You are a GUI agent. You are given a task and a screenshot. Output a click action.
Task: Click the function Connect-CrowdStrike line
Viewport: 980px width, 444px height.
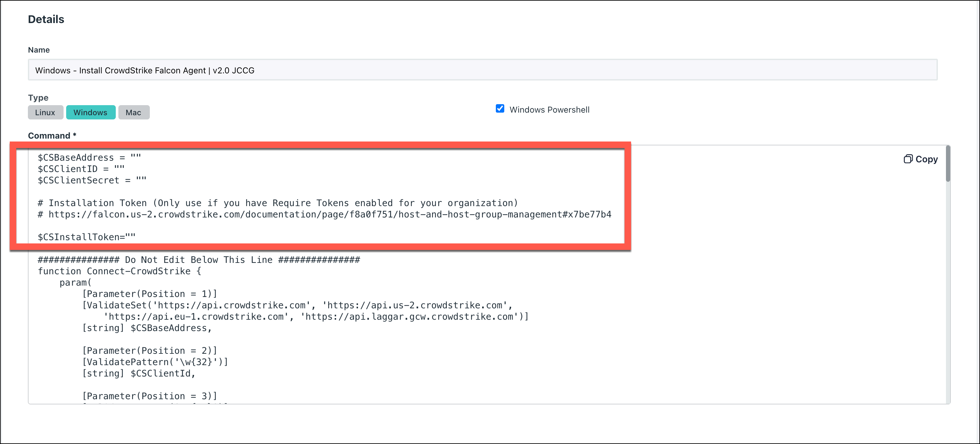pos(119,271)
